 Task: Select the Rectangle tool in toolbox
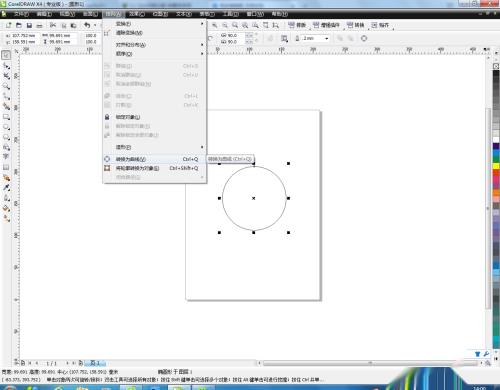(x=6, y=117)
